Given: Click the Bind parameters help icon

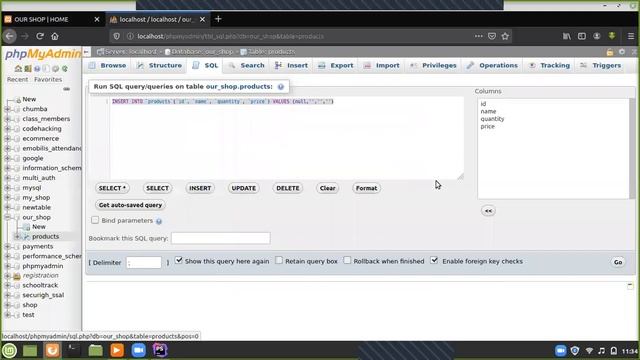Looking at the screenshot, I should 159,221.
